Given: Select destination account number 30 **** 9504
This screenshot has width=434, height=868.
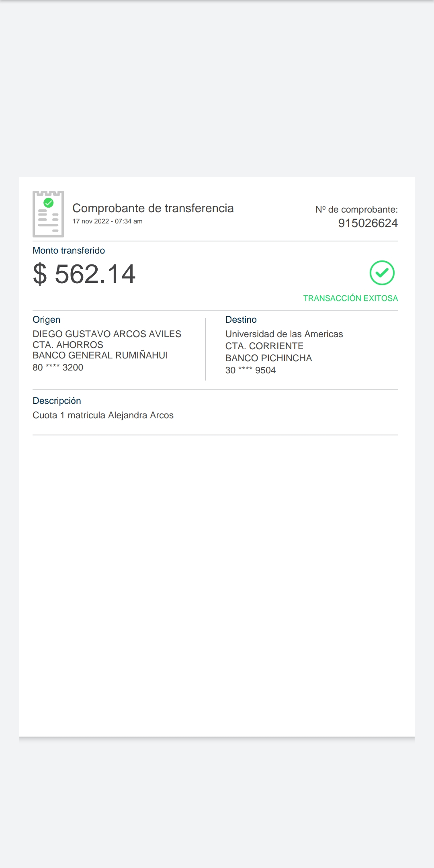Looking at the screenshot, I should (x=250, y=371).
